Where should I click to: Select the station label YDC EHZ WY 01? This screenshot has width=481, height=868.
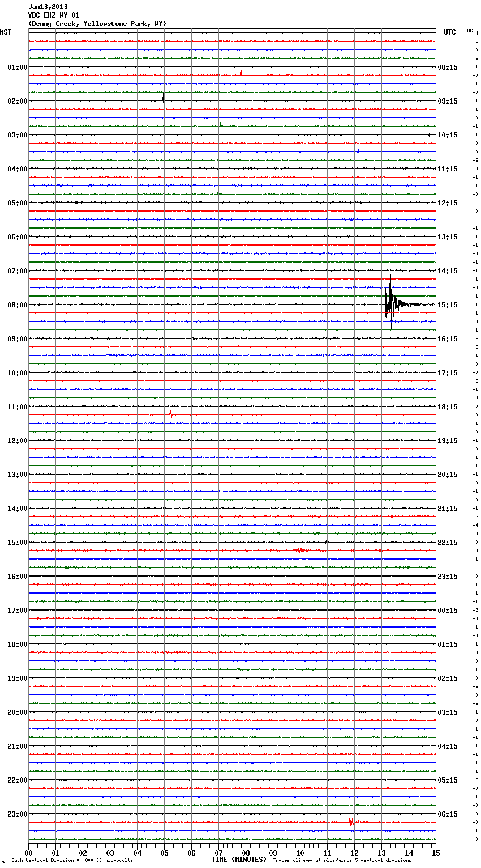(54, 15)
